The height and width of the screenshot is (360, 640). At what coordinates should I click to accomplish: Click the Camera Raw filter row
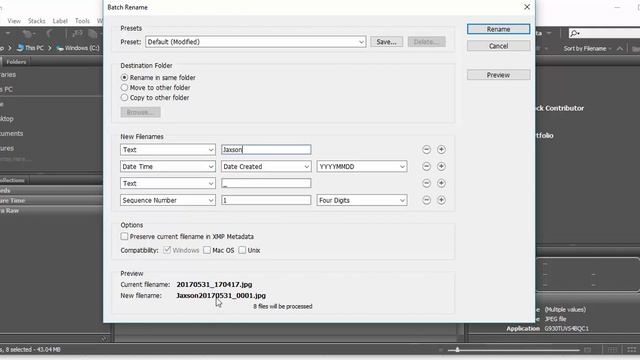coord(51,211)
